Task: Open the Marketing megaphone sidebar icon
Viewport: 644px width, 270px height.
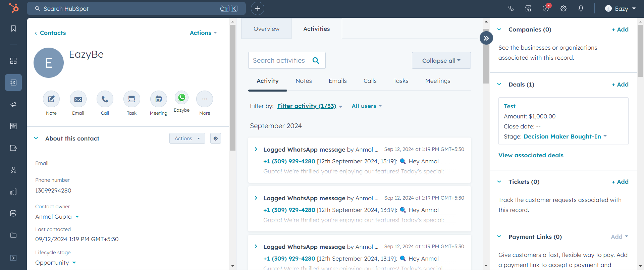Action: (x=13, y=104)
